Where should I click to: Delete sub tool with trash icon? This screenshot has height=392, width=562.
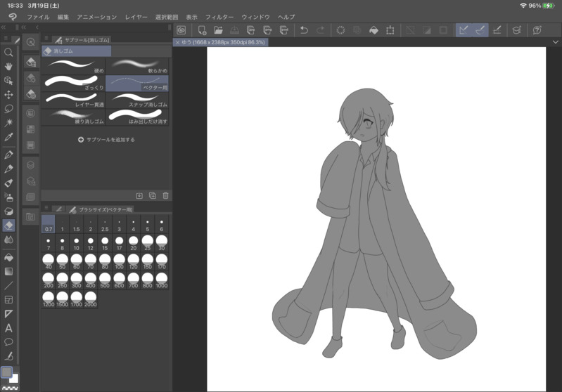pyautogui.click(x=166, y=196)
